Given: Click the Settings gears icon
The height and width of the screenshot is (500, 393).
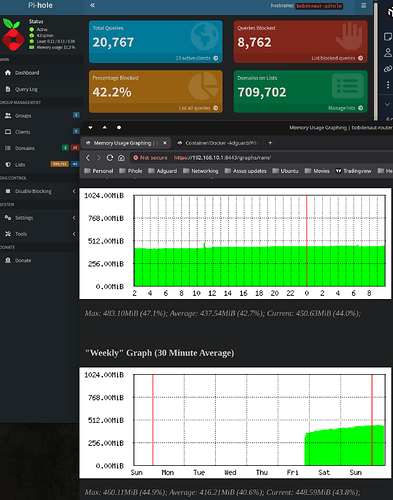Looking at the screenshot, I should [8, 217].
